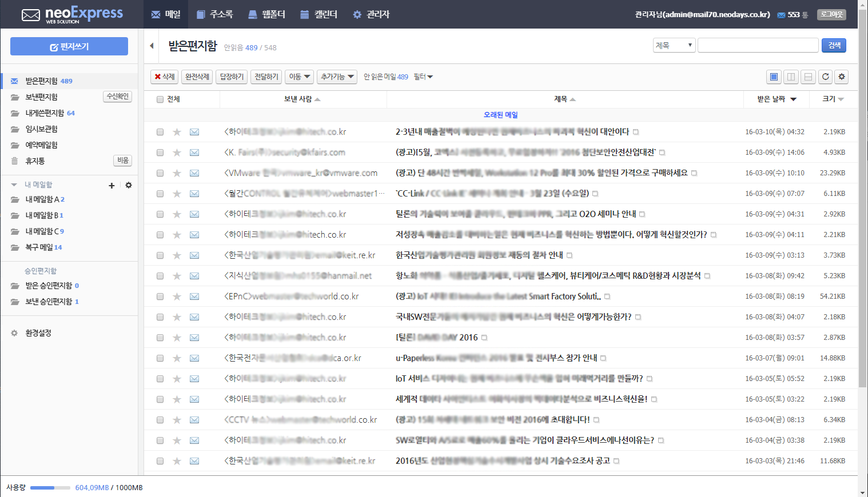
Task: Star the 16-03-09 03:13 mail
Action: [x=177, y=255]
